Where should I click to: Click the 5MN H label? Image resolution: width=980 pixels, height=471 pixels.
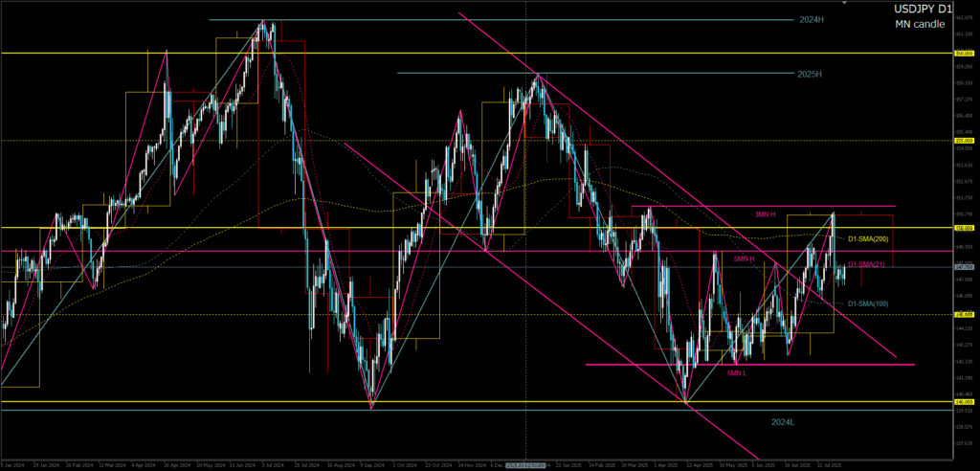[x=744, y=258]
